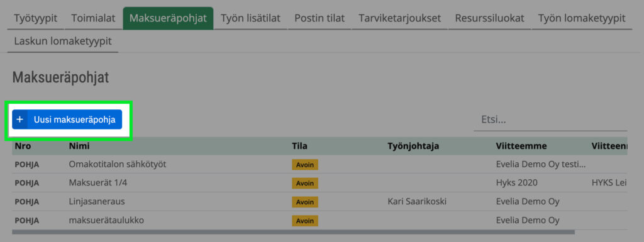Switch to the Resurssiluokat tab
Viewport: 644px width, 242px height.
tap(489, 18)
